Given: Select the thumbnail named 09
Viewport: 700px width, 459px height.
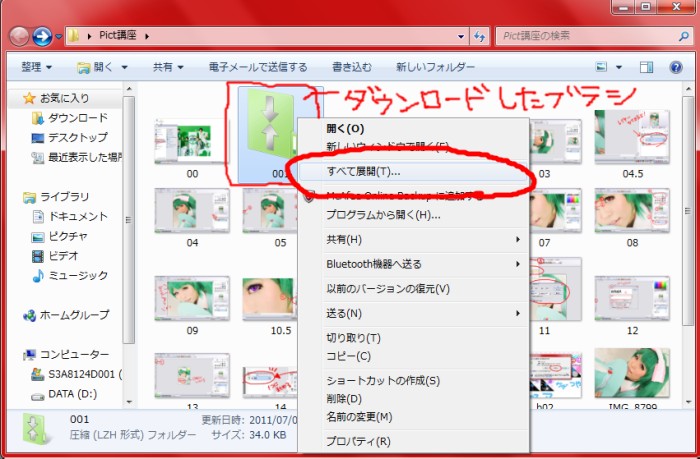Looking at the screenshot, I should click(x=192, y=298).
